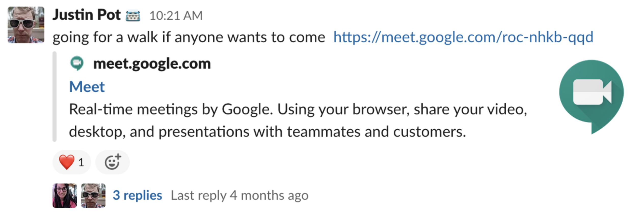Click the small Google Meet favicon
This screenshot has height=214, width=644.
point(77,63)
